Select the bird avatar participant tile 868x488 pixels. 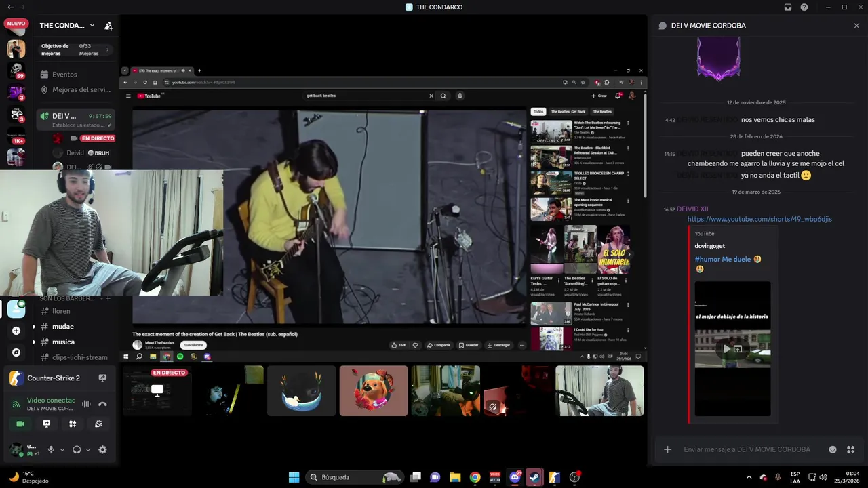302,391
